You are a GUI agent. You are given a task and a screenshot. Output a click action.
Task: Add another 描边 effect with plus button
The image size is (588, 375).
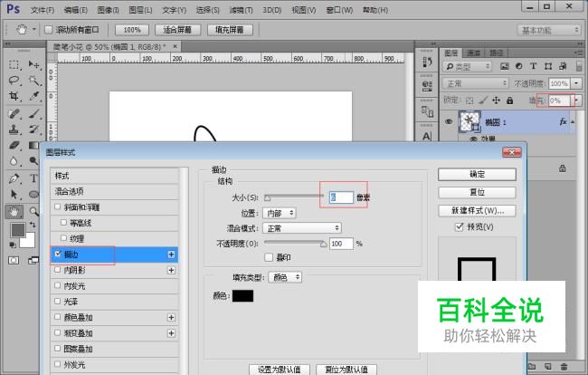[x=171, y=255]
